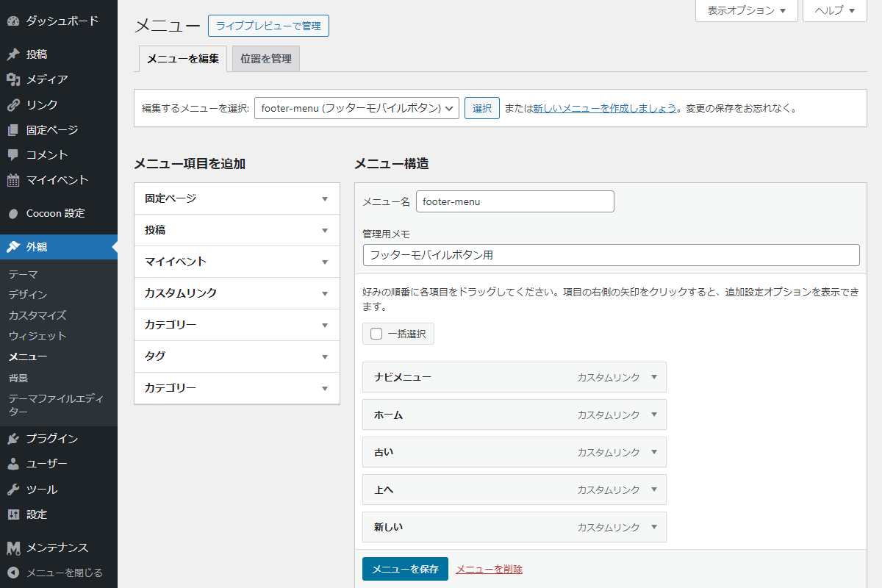The image size is (882, 588).
Task: Click the speech bubble コメント icon
Action: pyautogui.click(x=13, y=155)
